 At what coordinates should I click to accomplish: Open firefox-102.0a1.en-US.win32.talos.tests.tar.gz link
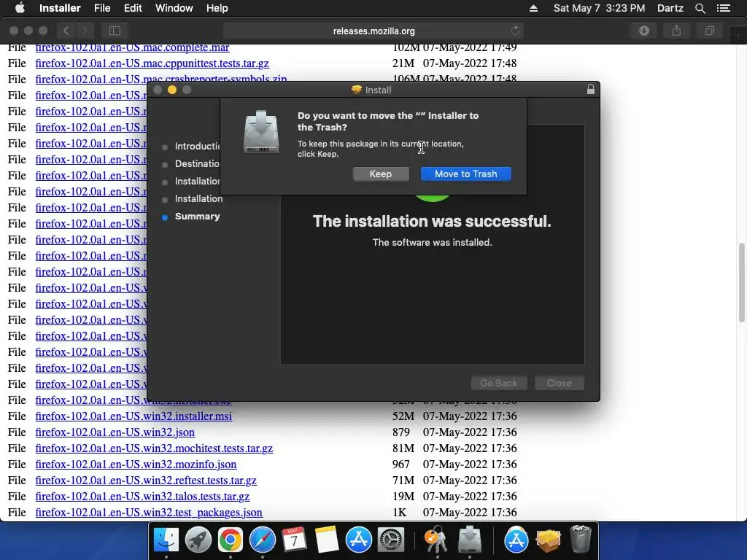pos(142,496)
